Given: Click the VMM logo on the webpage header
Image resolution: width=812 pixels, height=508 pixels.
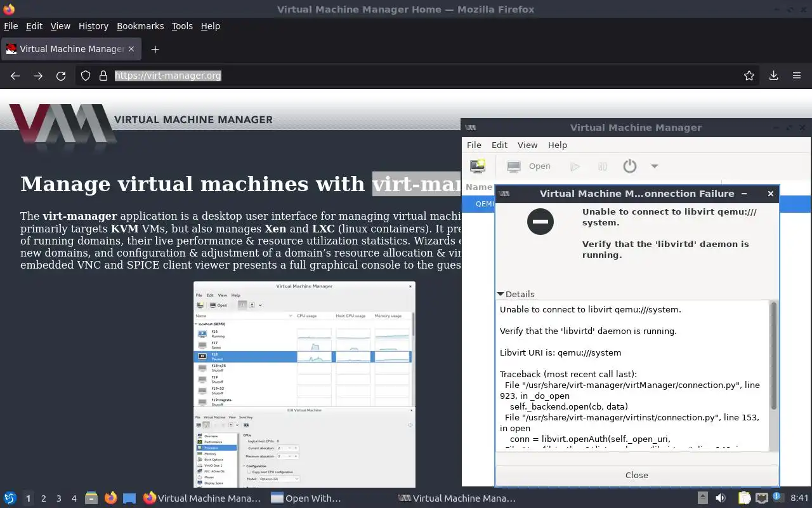Looking at the screenshot, I should point(62,124).
